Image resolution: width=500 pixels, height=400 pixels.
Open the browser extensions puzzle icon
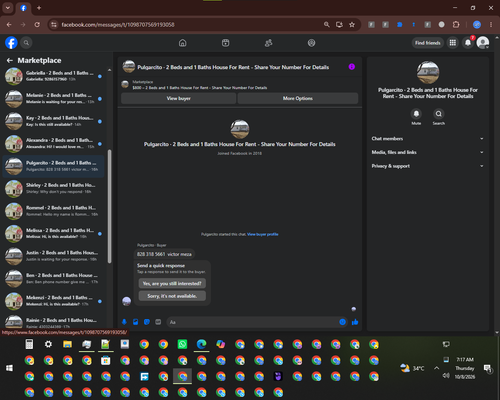point(456,25)
